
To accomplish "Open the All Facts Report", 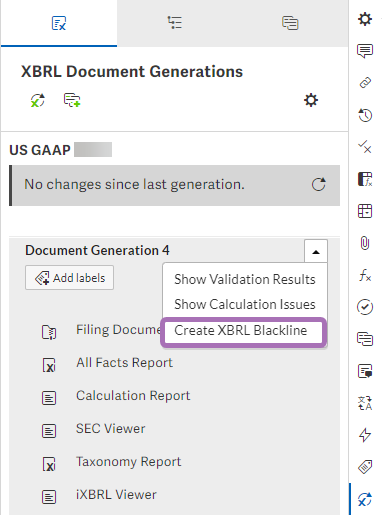I will click(124, 363).
